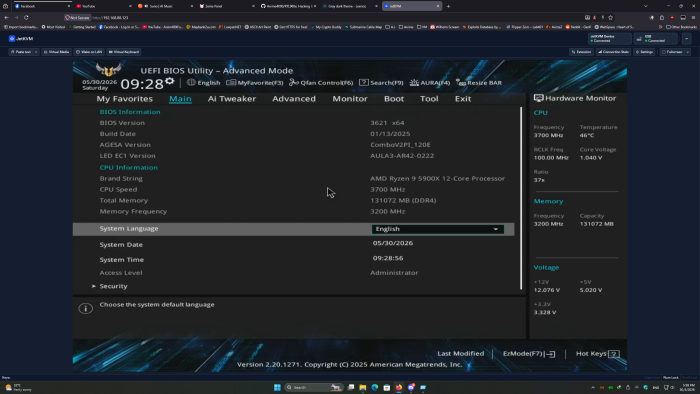Bookmark this page with the star icon

point(610,17)
